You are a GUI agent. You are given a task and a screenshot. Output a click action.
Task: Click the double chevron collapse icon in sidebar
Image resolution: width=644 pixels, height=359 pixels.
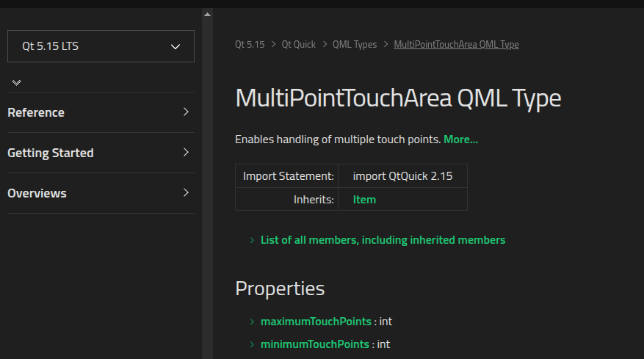click(x=16, y=82)
